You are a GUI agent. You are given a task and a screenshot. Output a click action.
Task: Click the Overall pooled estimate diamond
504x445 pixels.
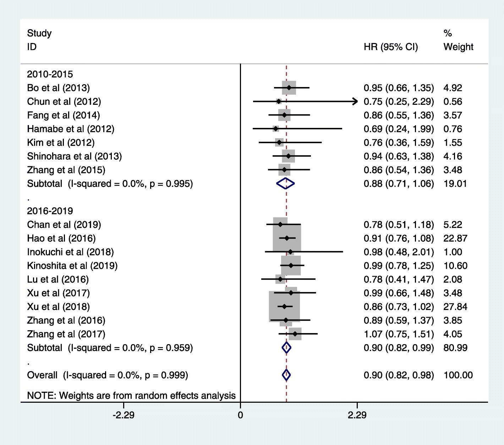point(286,375)
